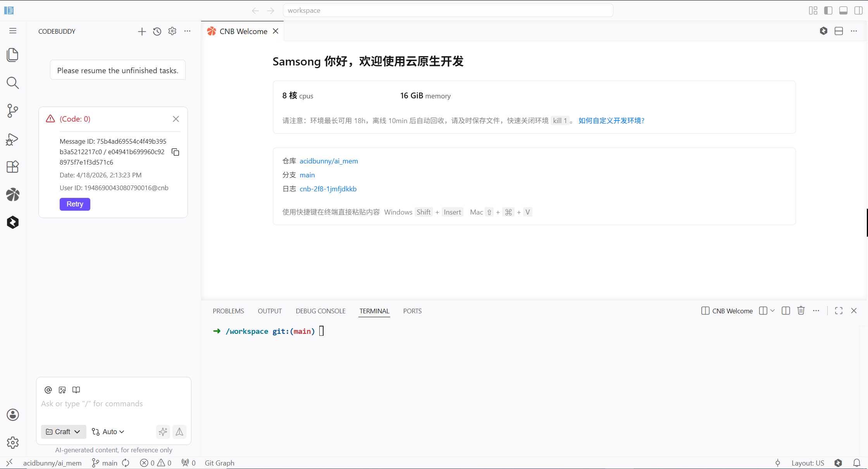Screen dimensions: 868x469
Task: Start a new CodeBuddy chat
Action: pos(141,31)
